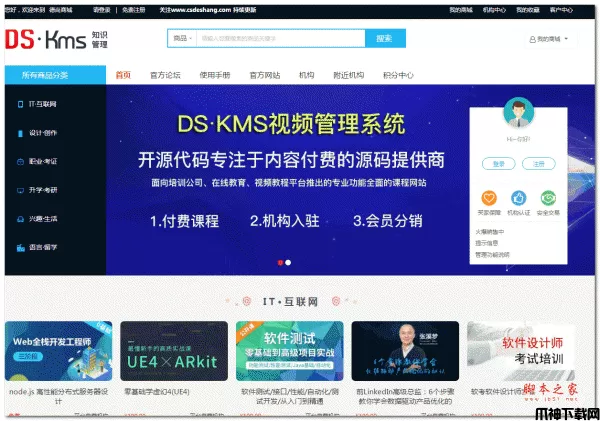Click the 前LinkedIn高级总监 course title
This screenshot has height=421, width=600.
pos(405,397)
